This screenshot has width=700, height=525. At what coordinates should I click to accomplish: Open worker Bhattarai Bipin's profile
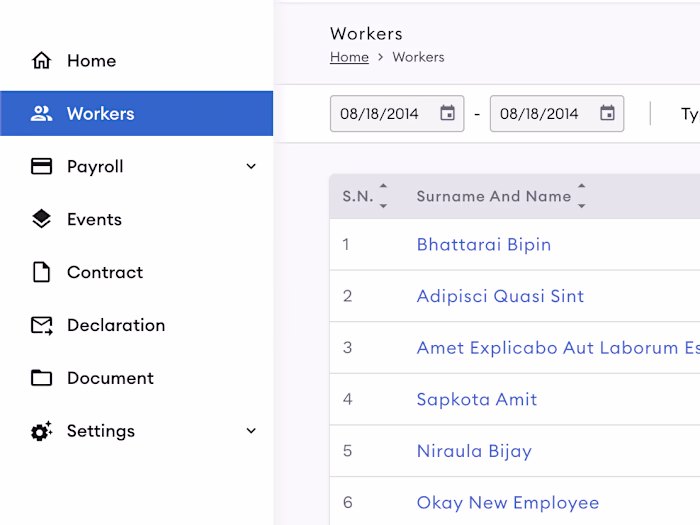click(x=483, y=245)
